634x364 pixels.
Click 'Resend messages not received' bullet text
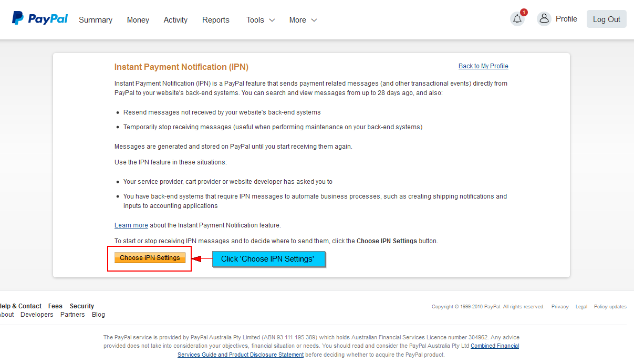click(x=222, y=112)
